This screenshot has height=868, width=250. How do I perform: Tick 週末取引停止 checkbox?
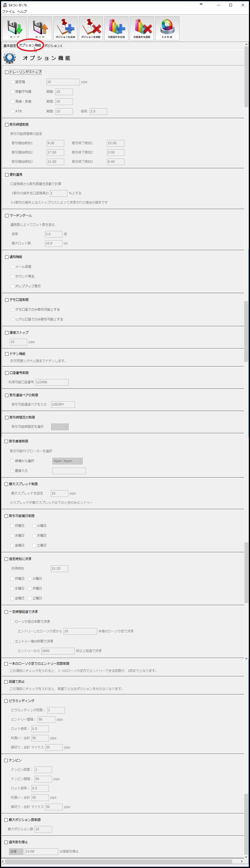[x=6, y=842]
